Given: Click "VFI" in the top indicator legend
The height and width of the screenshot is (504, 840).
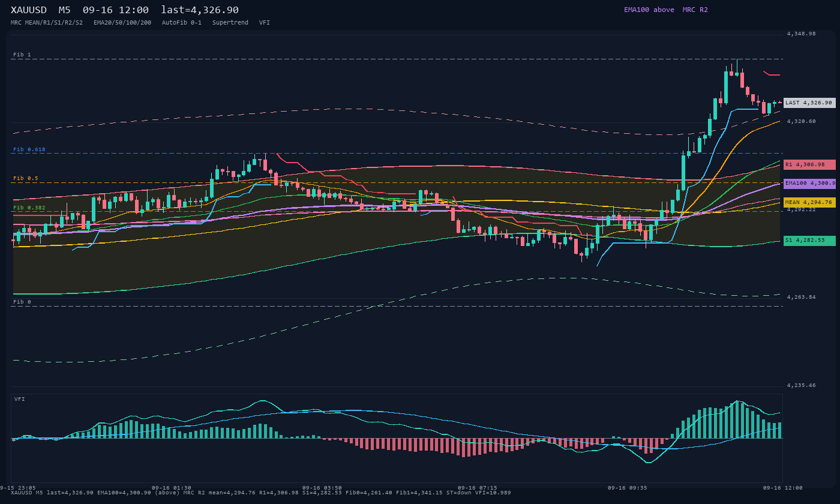Looking at the screenshot, I should 265,23.
